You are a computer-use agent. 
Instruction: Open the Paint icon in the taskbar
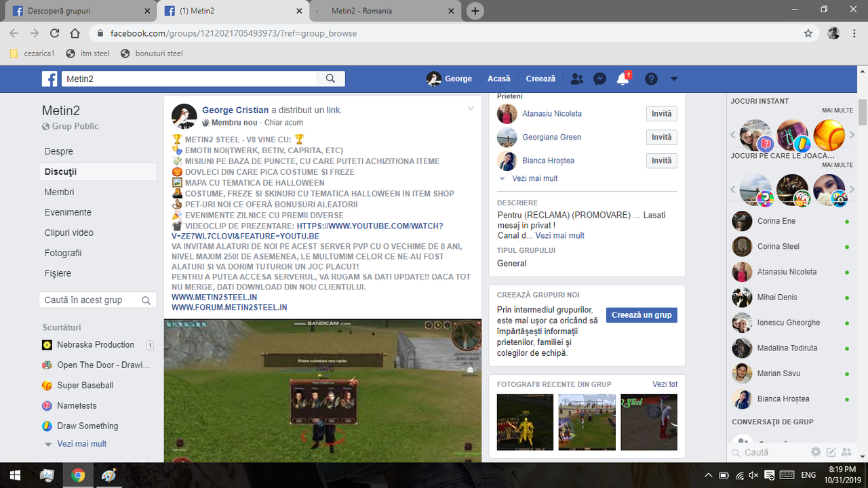click(x=108, y=475)
